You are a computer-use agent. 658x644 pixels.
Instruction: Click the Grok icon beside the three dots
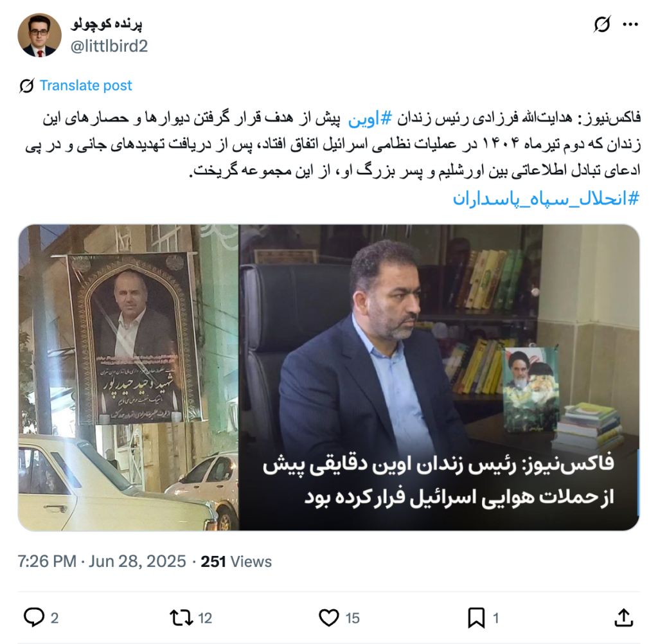601,24
